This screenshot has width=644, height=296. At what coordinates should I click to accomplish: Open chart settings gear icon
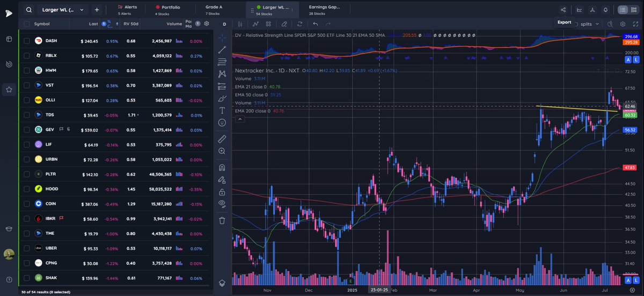pyautogui.click(x=623, y=24)
